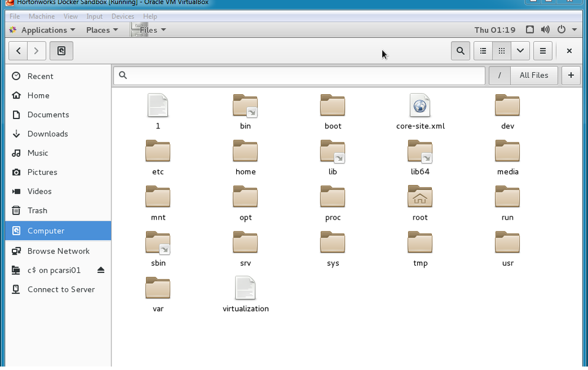Open the core-site.xml file
The image size is (588, 370).
420,112
